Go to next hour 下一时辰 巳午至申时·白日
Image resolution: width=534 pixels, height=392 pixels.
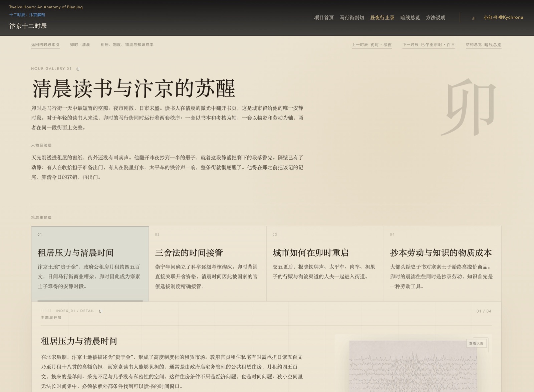pyautogui.click(x=429, y=45)
